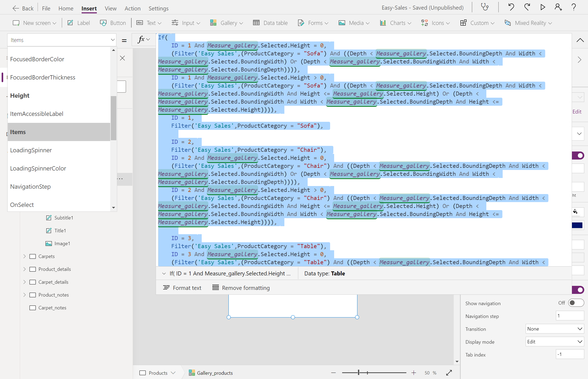The image size is (588, 379).
Task: Select the OnSelect property
Action: click(x=59, y=205)
